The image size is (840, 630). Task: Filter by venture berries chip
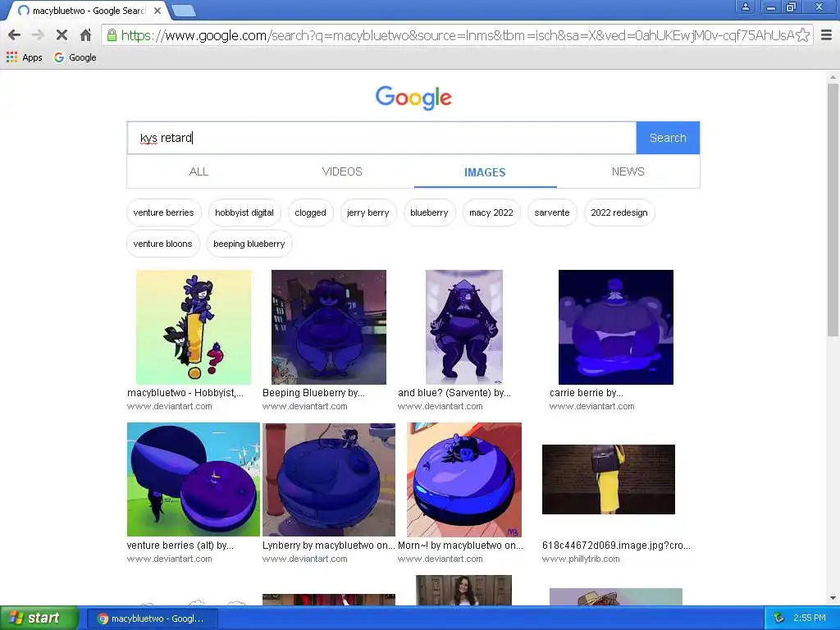(163, 212)
